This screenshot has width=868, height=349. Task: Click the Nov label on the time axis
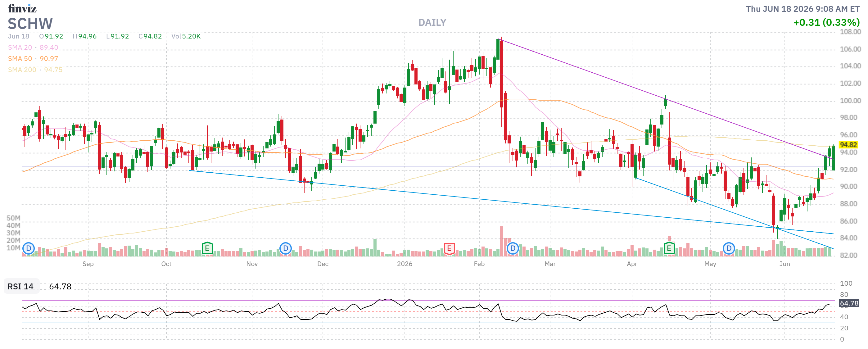252,264
